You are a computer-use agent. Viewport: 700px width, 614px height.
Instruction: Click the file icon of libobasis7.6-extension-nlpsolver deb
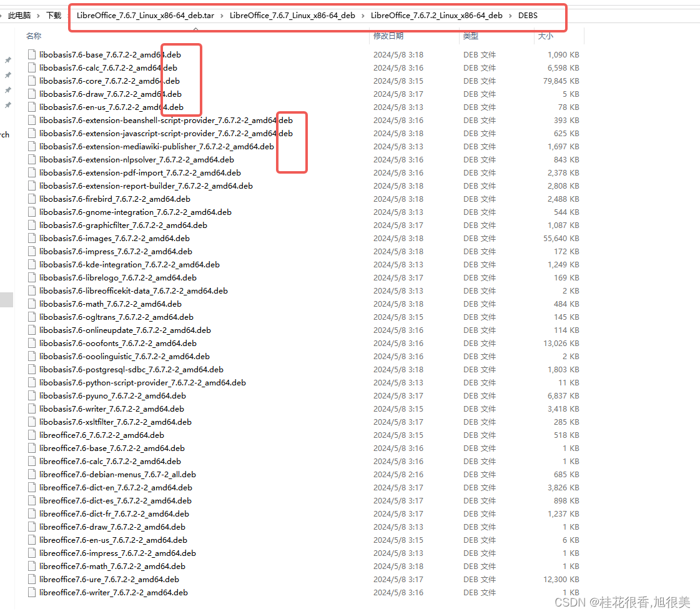(32, 159)
